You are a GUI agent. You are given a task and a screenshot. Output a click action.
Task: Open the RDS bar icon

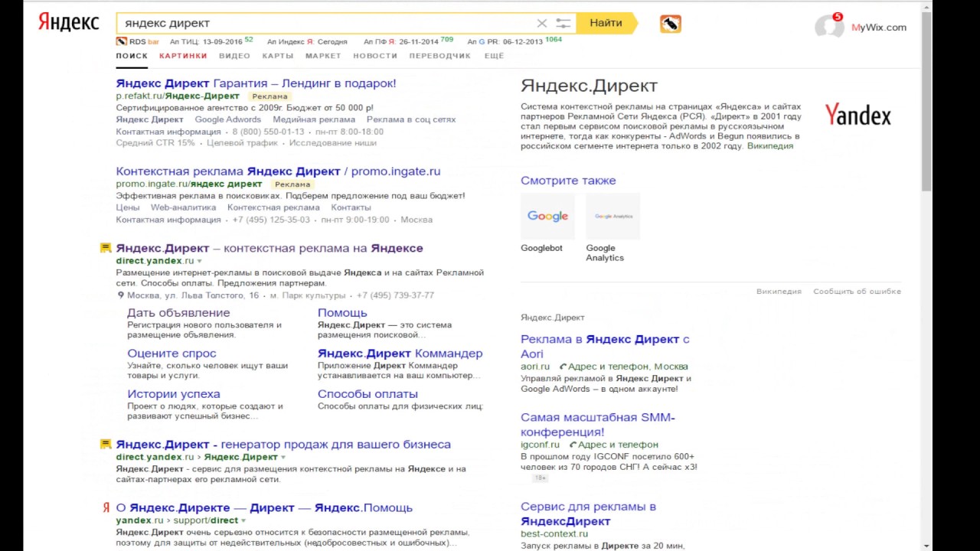tap(121, 41)
